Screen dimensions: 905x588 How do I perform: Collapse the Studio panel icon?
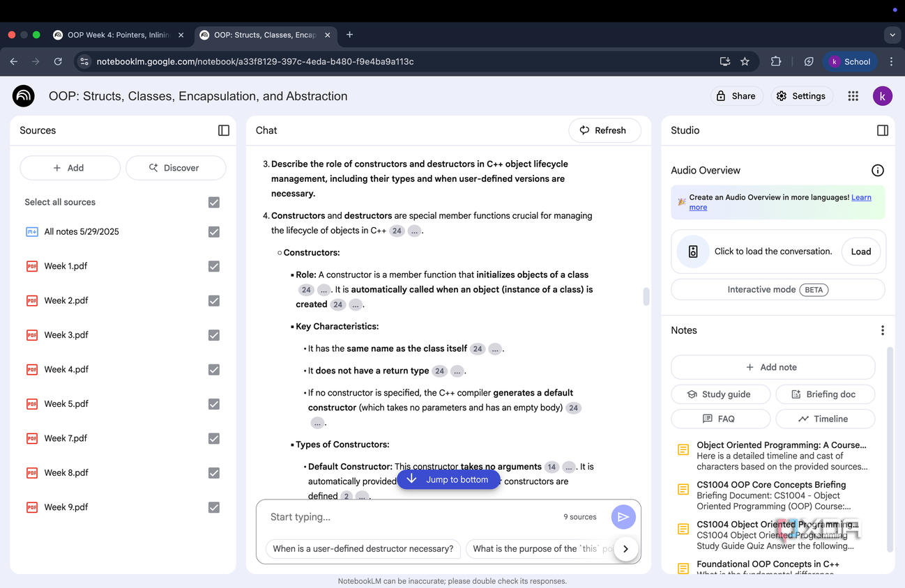[x=883, y=130]
